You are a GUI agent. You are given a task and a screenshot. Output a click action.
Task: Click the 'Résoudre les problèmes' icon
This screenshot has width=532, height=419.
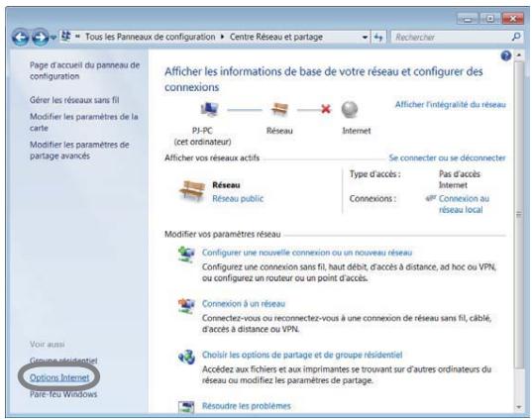pos(186,407)
